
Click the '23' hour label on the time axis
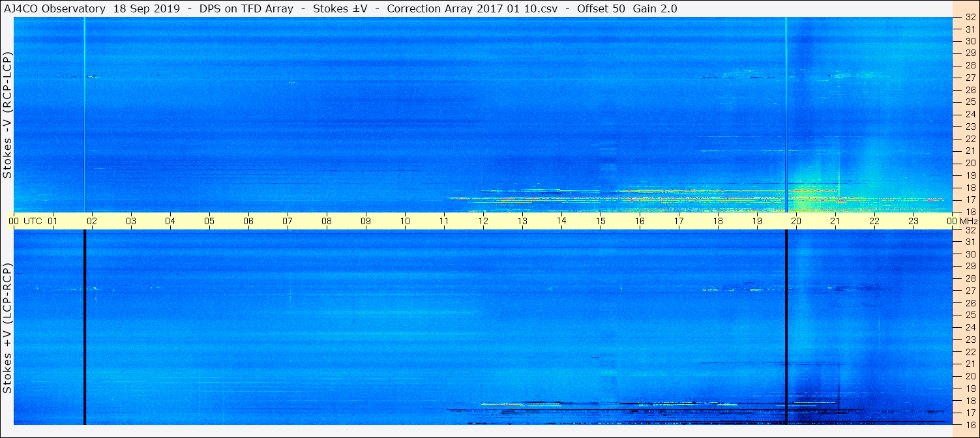(913, 221)
